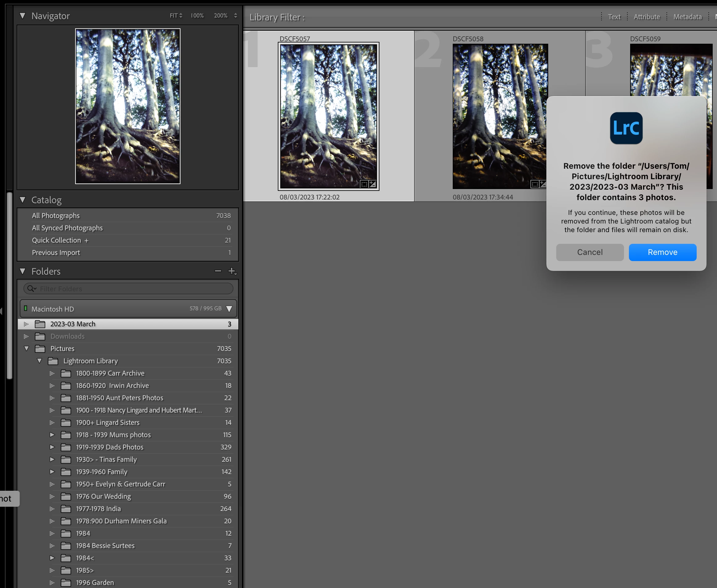Open the Metadata library filter
717x588 pixels.
tap(687, 17)
